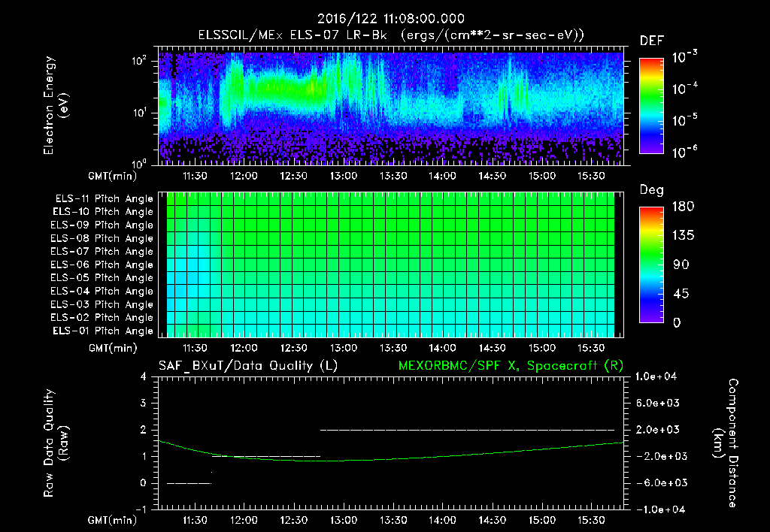Viewport: 770px width, 532px height.
Task: Click the 10^1 tick on electron energy axis
Action: tap(139, 113)
